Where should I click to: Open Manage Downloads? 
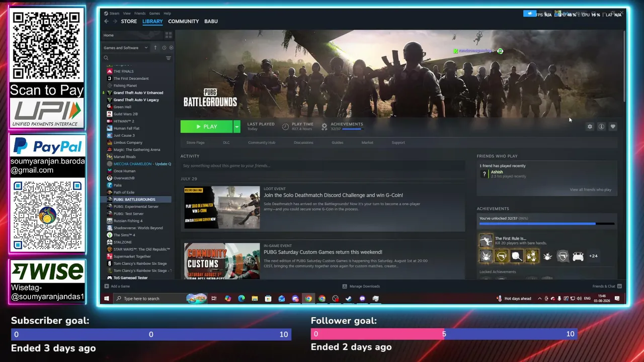[x=361, y=286]
